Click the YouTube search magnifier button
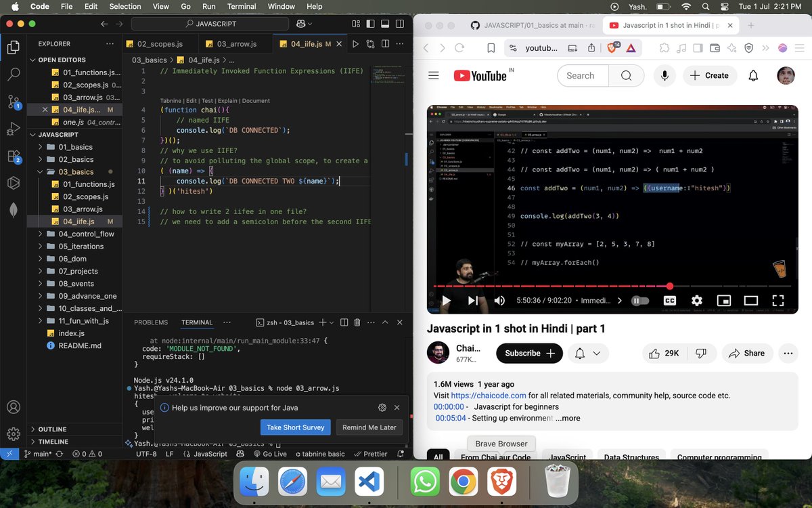This screenshot has height=508, width=812. tap(626, 75)
